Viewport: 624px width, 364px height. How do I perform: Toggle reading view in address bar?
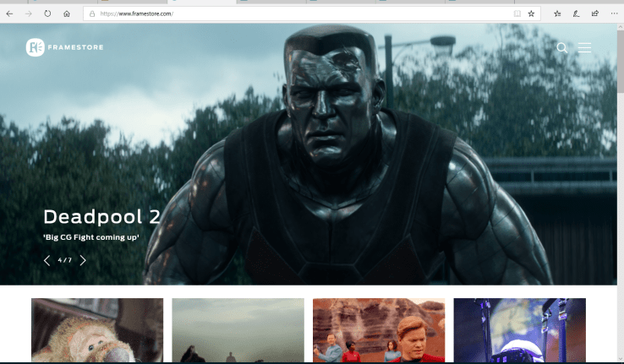[517, 14]
